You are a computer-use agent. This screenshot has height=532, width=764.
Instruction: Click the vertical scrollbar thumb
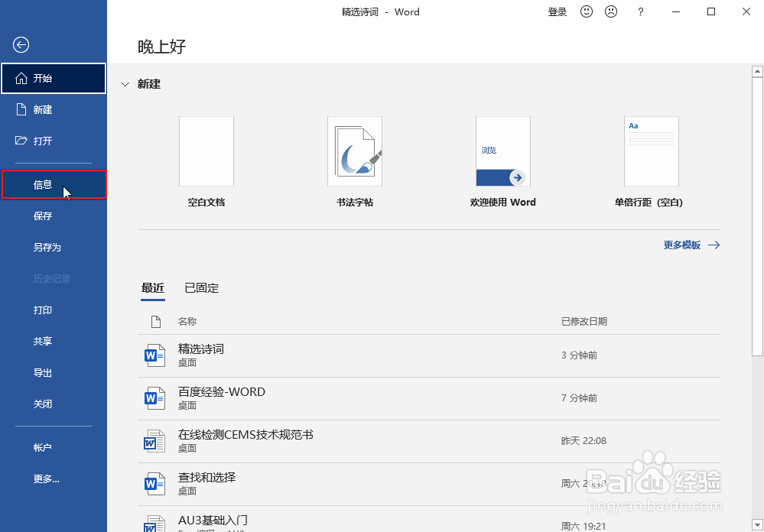(757, 217)
